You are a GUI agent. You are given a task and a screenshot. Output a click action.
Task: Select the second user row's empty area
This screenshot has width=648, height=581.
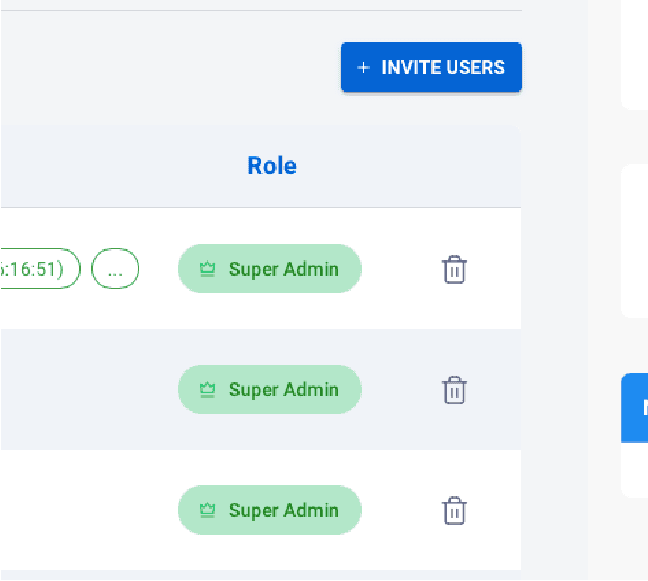(80, 389)
